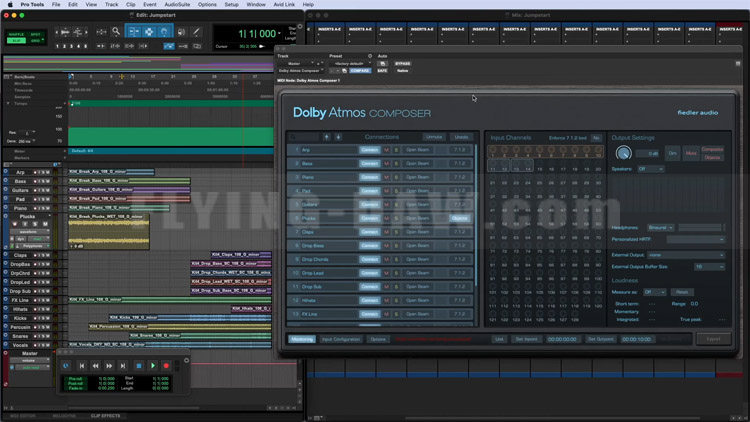Image resolution: width=750 pixels, height=422 pixels.
Task: Open the External Output dropdown
Action: pos(686,255)
